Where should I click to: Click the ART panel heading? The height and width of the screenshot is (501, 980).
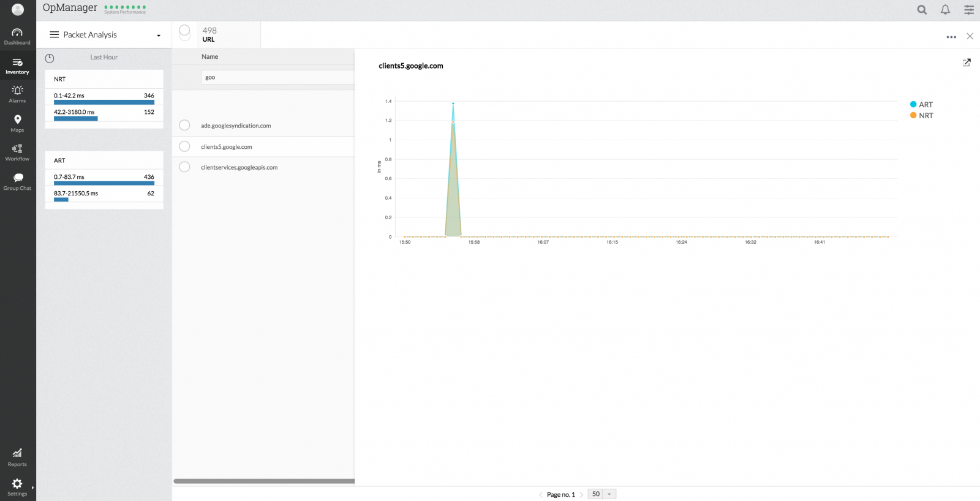[59, 161]
